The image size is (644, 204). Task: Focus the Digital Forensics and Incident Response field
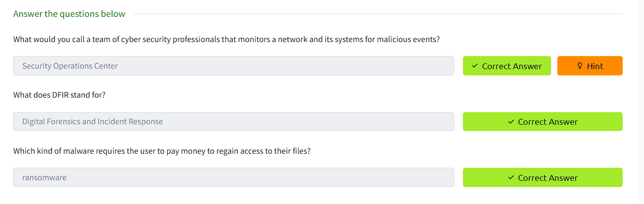233,122
